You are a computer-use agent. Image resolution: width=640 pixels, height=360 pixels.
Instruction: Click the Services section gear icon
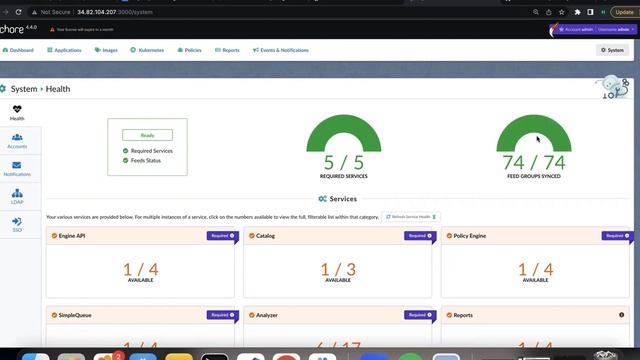pos(322,199)
